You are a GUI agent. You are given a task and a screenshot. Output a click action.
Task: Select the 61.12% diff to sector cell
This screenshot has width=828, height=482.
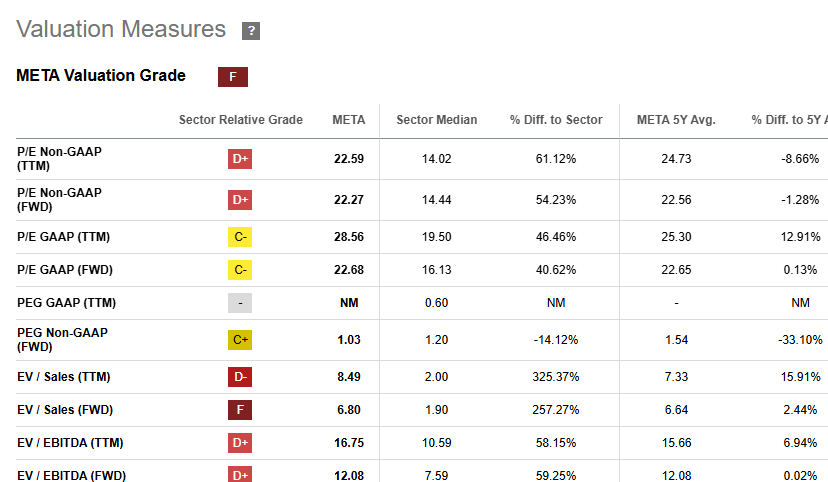coord(556,159)
